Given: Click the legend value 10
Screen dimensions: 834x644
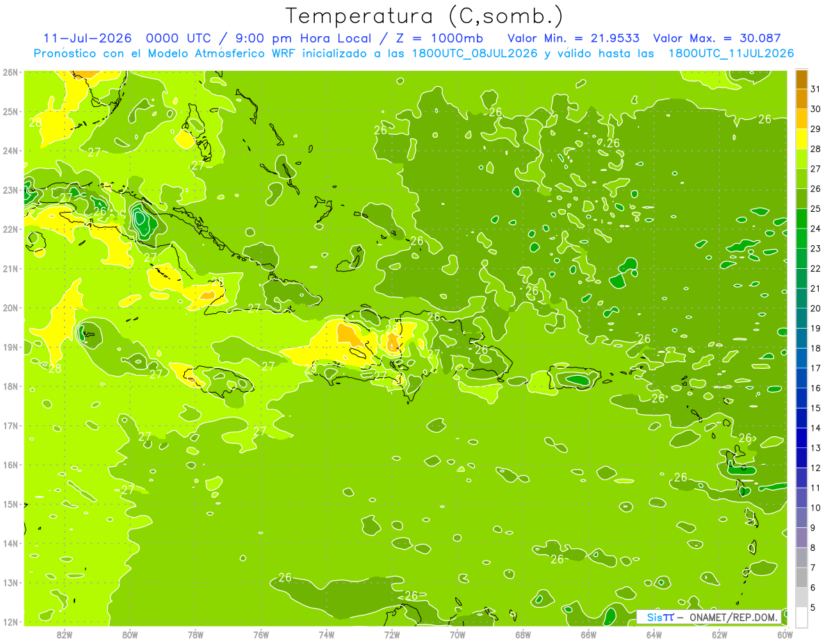Looking at the screenshot, I should [x=816, y=508].
